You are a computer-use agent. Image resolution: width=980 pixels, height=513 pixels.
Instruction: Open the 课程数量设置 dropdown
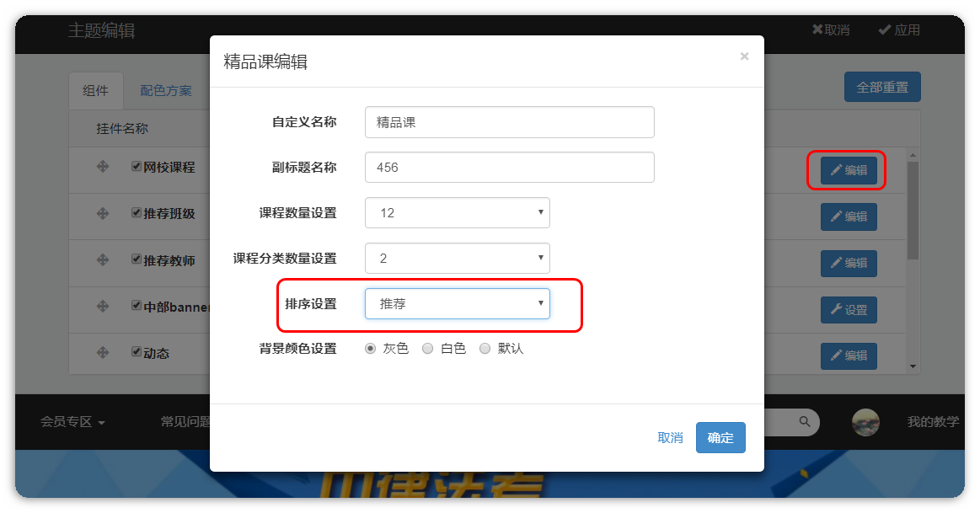(x=457, y=213)
